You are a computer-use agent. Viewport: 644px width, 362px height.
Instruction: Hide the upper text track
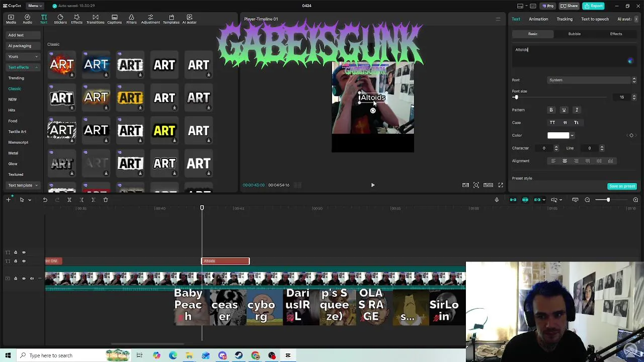click(x=24, y=252)
